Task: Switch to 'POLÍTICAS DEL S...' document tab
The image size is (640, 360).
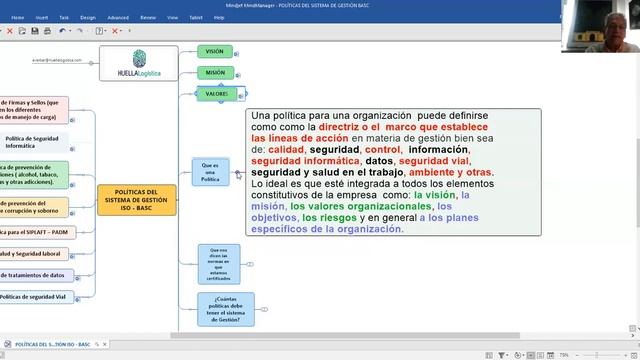Action: 52,344
